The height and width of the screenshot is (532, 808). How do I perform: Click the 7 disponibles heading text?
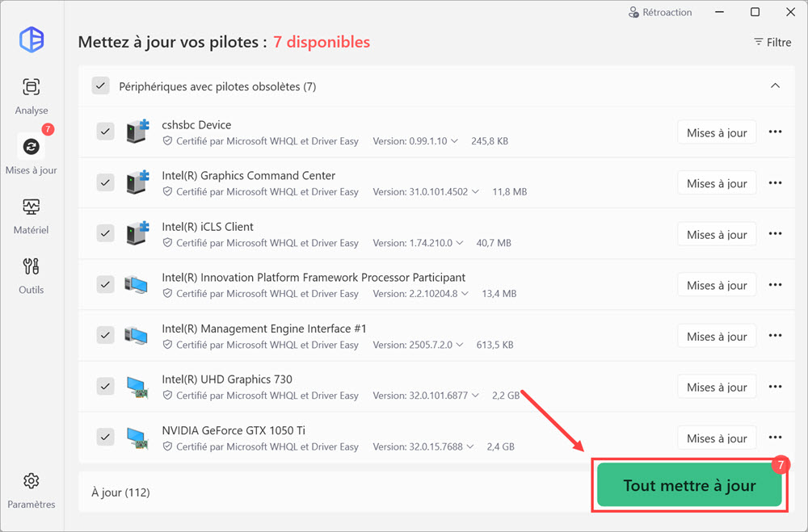[x=322, y=42]
